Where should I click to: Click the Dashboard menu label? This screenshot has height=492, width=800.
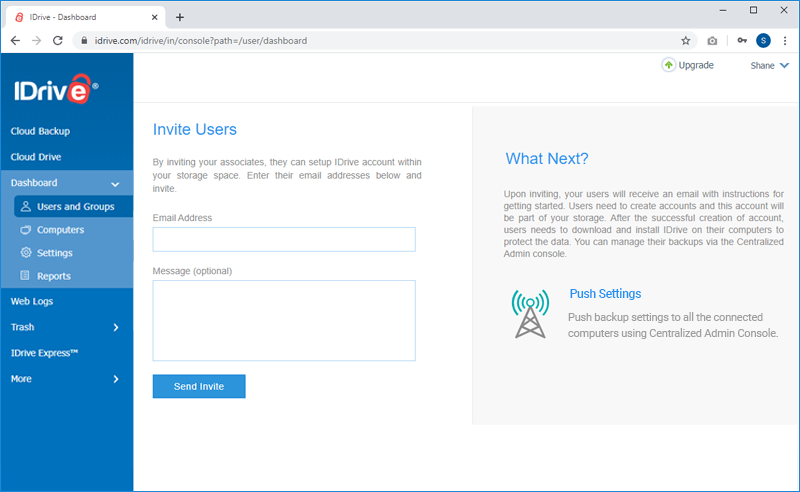[x=34, y=183]
